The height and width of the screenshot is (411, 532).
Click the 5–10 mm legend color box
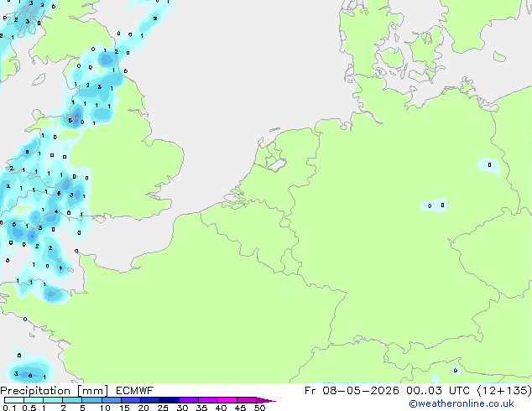[x=91, y=400]
